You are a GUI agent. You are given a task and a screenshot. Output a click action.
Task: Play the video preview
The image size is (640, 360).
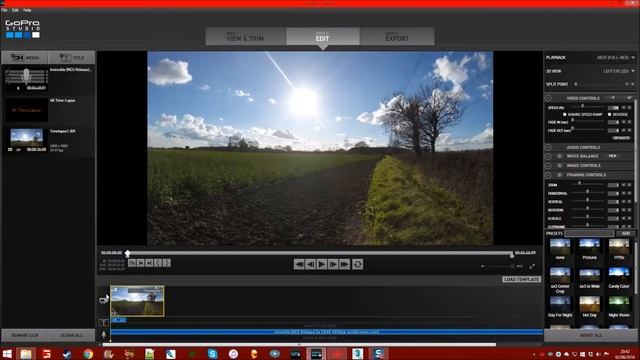(x=322, y=264)
